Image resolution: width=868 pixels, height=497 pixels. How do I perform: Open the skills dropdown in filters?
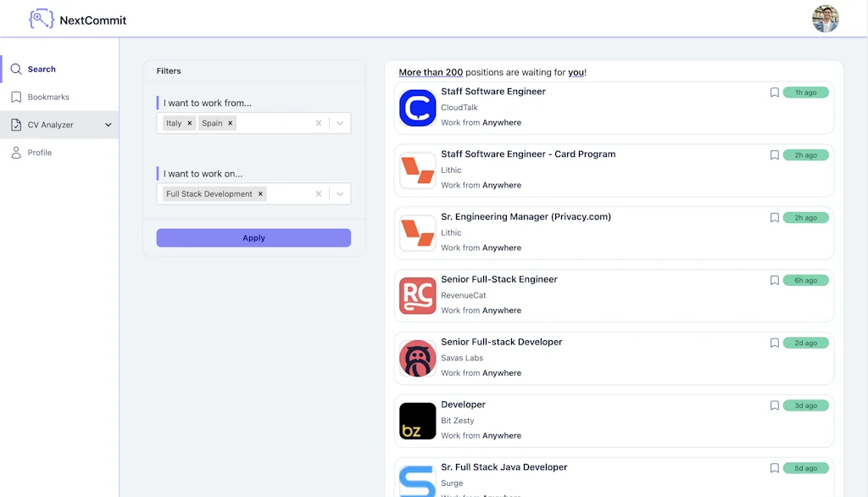pyautogui.click(x=339, y=193)
